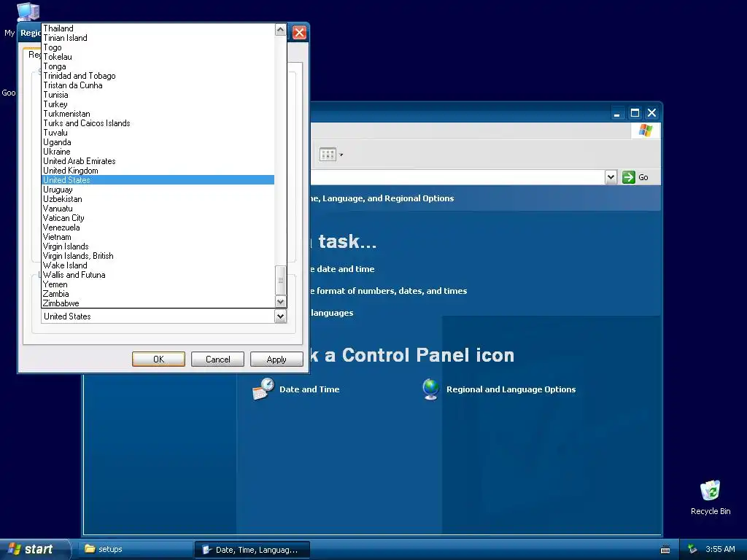This screenshot has width=747, height=560.
Task: Select Vietnam in the country list
Action: 158,237
